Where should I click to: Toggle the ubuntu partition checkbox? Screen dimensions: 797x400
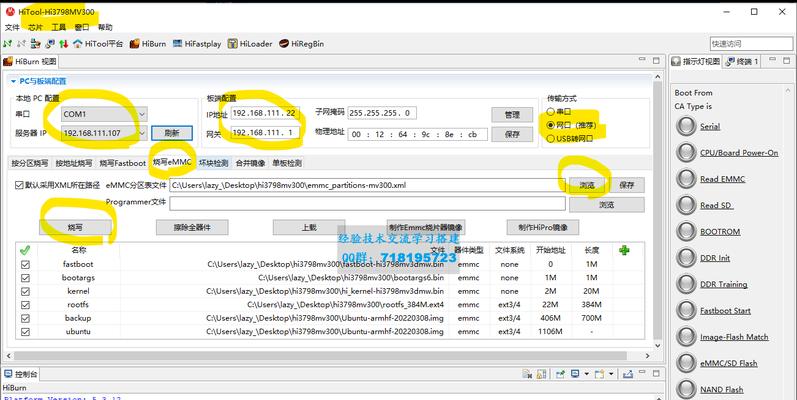[x=25, y=332]
